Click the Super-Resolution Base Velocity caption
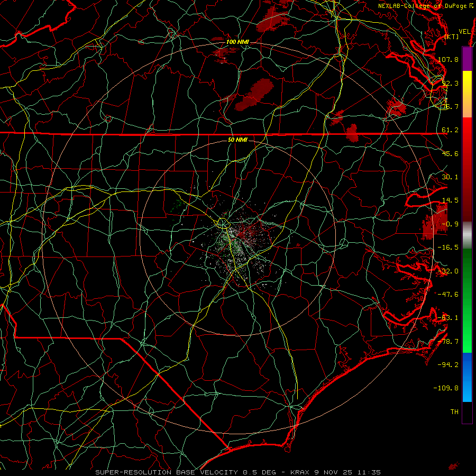The width and height of the screenshot is (476, 476). coord(237,472)
